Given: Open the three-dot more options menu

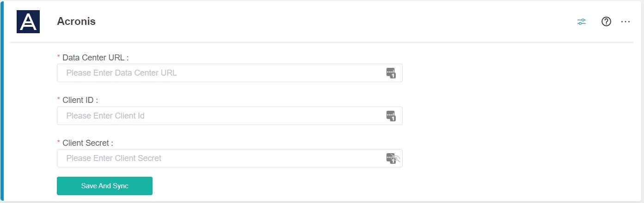Looking at the screenshot, I should tap(626, 22).
